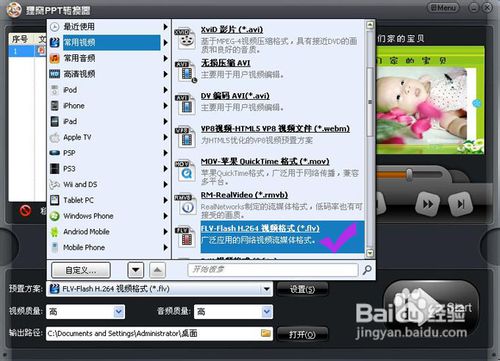Expand the 高清视频 submenu arrow
500x361 pixels.
point(165,74)
